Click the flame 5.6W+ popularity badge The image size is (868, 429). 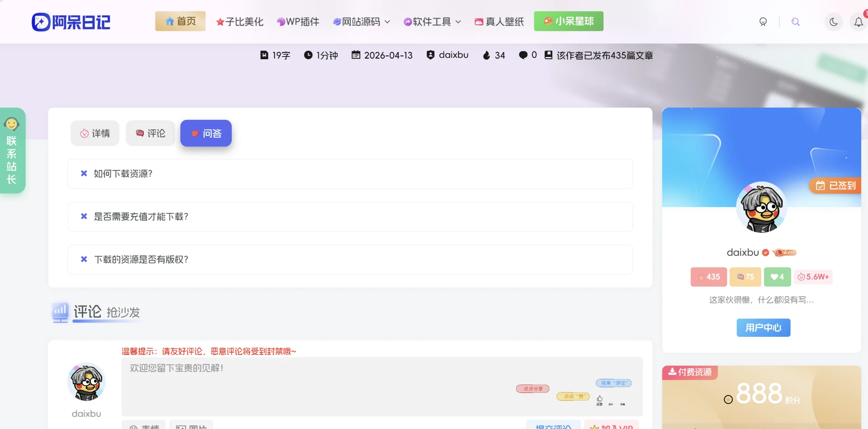[813, 277]
